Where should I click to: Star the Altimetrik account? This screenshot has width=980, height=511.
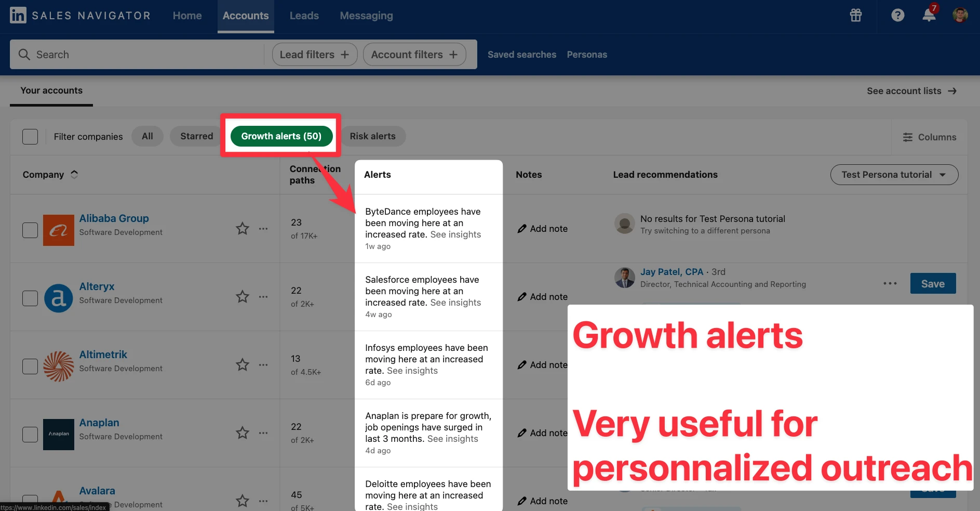(x=243, y=365)
